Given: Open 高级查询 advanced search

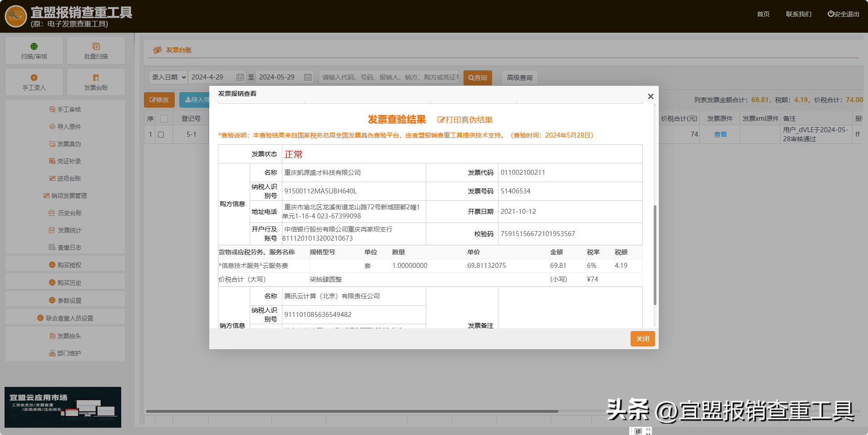Looking at the screenshot, I should pyautogui.click(x=520, y=78).
